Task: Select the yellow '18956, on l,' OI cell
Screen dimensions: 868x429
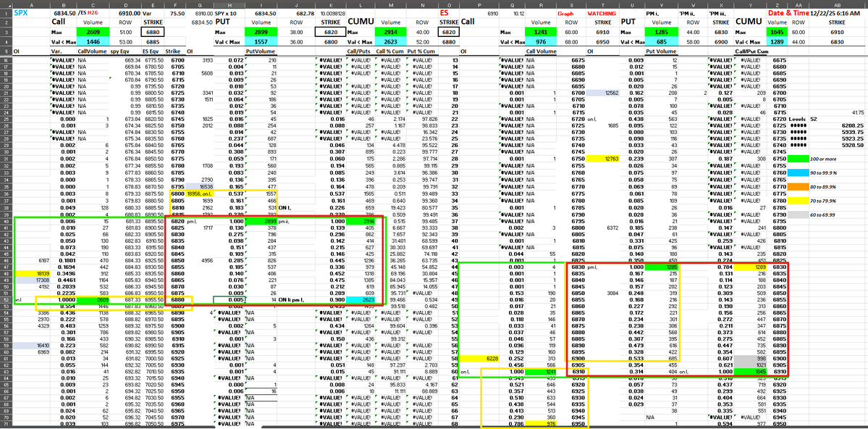Action: click(x=199, y=194)
